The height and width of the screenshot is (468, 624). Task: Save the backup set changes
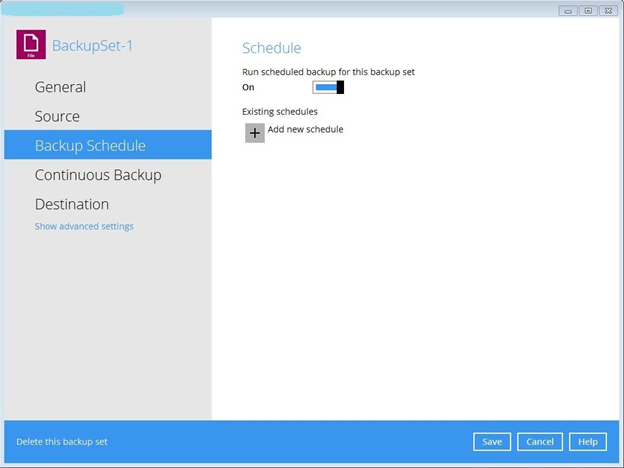pos(492,442)
